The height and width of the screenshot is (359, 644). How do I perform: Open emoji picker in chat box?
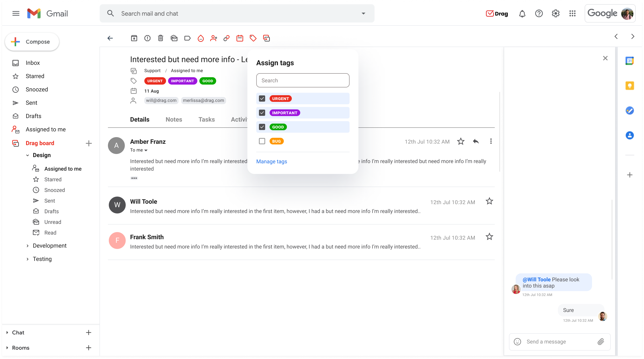(517, 341)
